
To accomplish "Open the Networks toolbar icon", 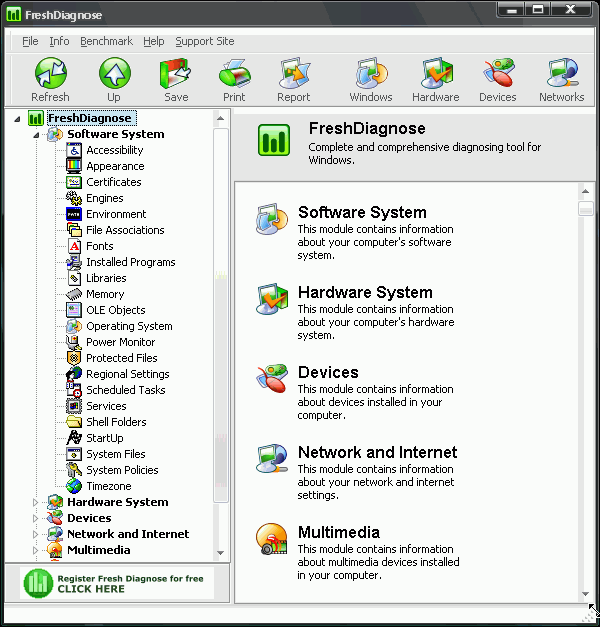I will pos(562,73).
